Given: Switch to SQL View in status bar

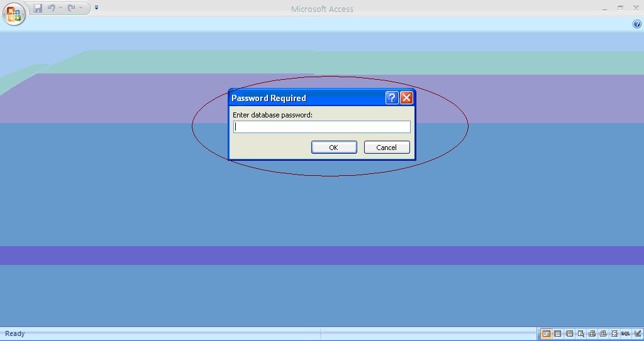Looking at the screenshot, I should point(626,333).
